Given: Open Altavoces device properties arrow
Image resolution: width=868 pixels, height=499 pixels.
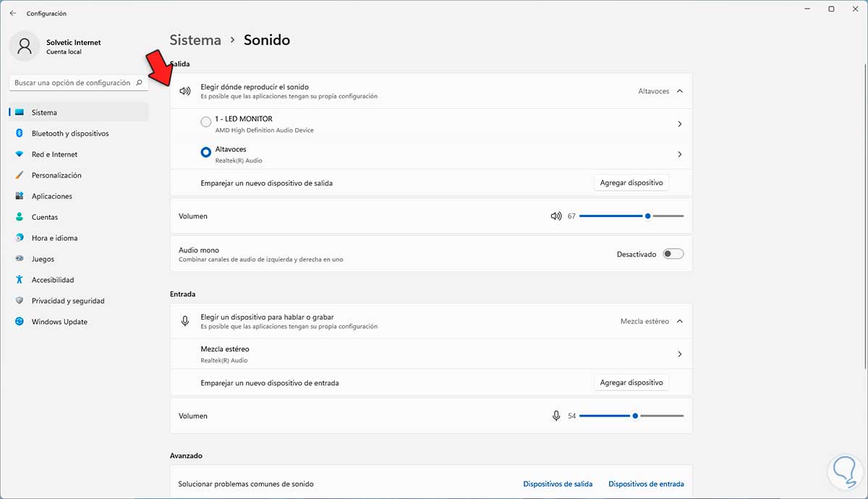Looking at the screenshot, I should pyautogui.click(x=679, y=154).
